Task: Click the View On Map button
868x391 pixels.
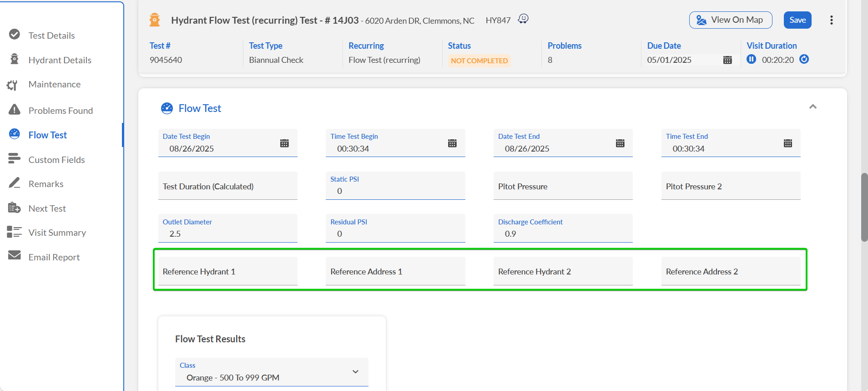Action: 730,20
